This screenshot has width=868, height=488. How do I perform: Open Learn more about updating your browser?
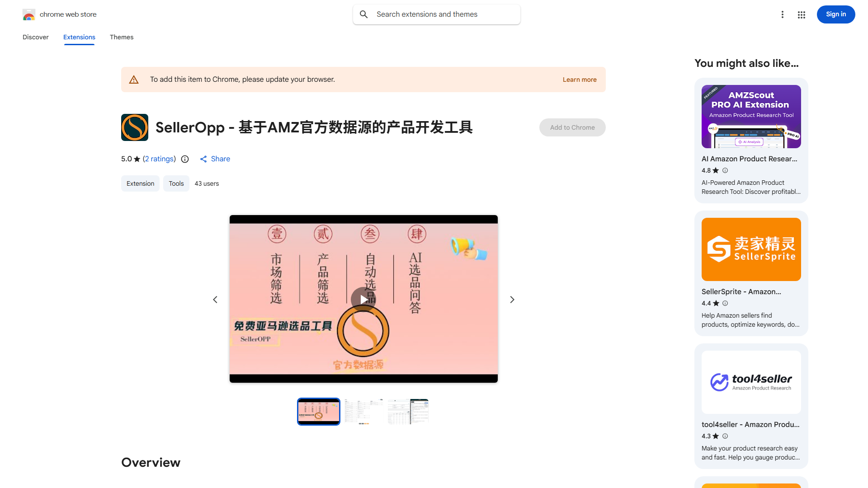tap(579, 80)
